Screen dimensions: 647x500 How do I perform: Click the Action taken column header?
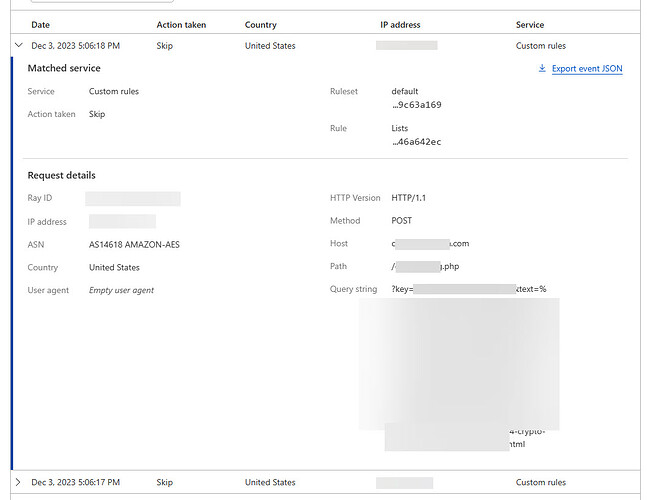(x=181, y=25)
